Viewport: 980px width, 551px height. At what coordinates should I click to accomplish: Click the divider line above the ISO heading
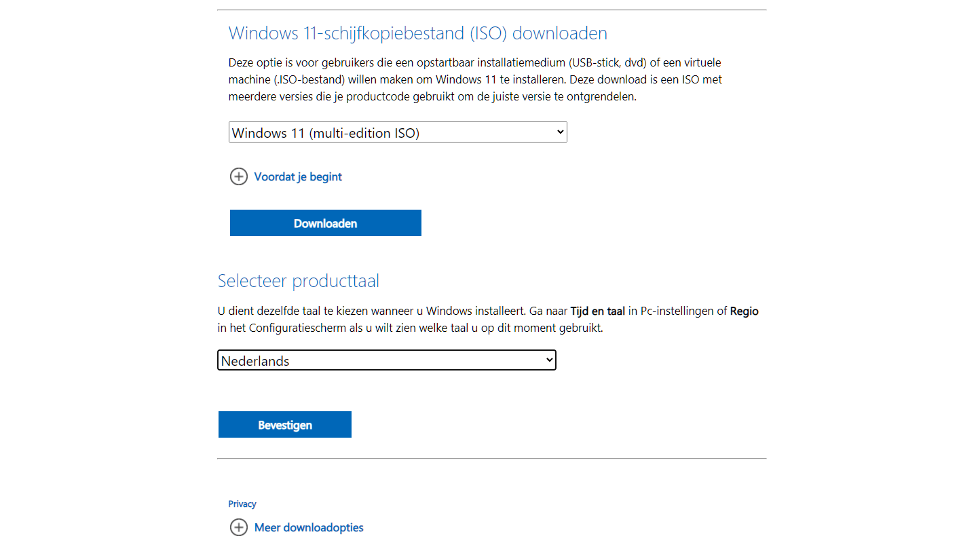click(x=491, y=10)
